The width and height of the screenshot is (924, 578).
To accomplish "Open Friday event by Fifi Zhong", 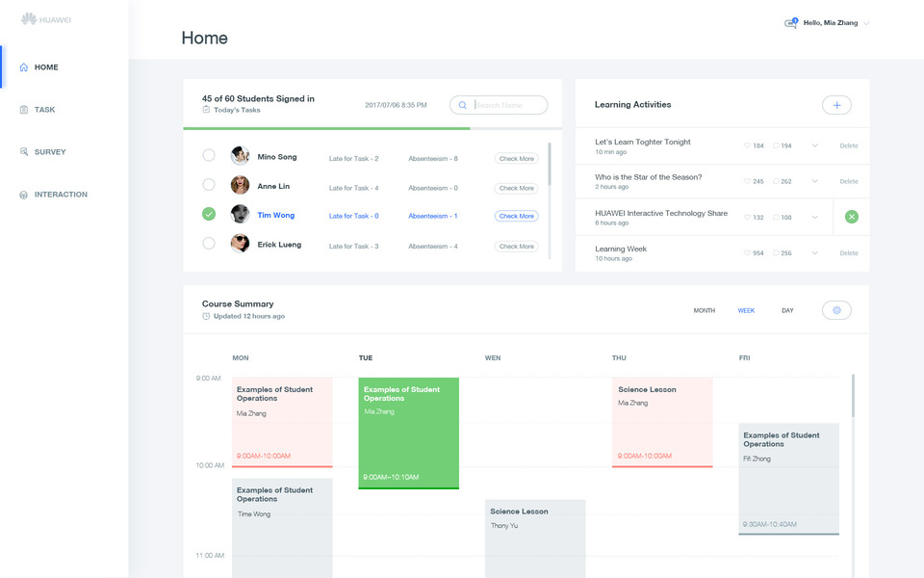I will 788,479.
